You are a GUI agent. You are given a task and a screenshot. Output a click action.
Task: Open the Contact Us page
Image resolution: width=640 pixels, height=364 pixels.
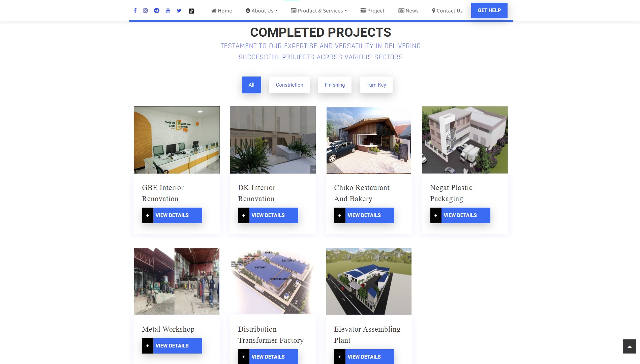click(x=447, y=11)
